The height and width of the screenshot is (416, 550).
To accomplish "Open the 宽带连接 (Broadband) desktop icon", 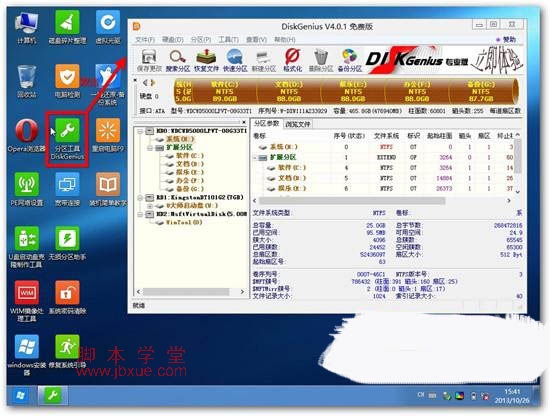I will [67, 189].
